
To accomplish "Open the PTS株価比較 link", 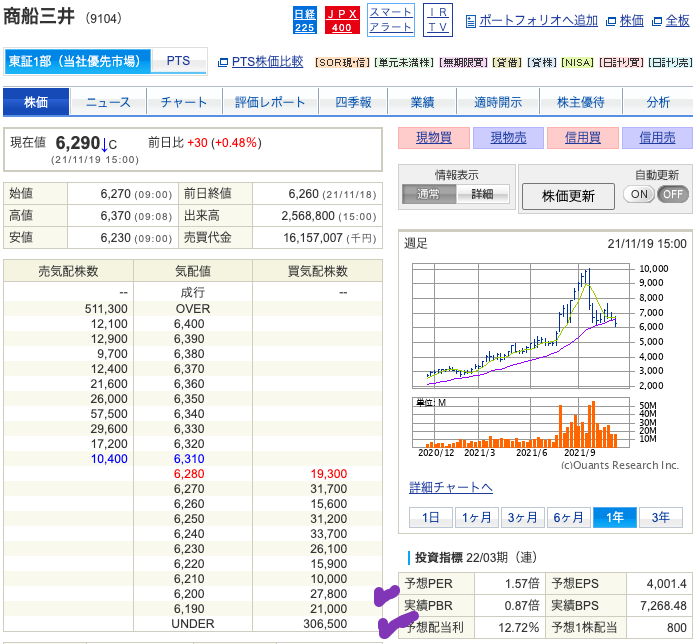I will pos(267,61).
